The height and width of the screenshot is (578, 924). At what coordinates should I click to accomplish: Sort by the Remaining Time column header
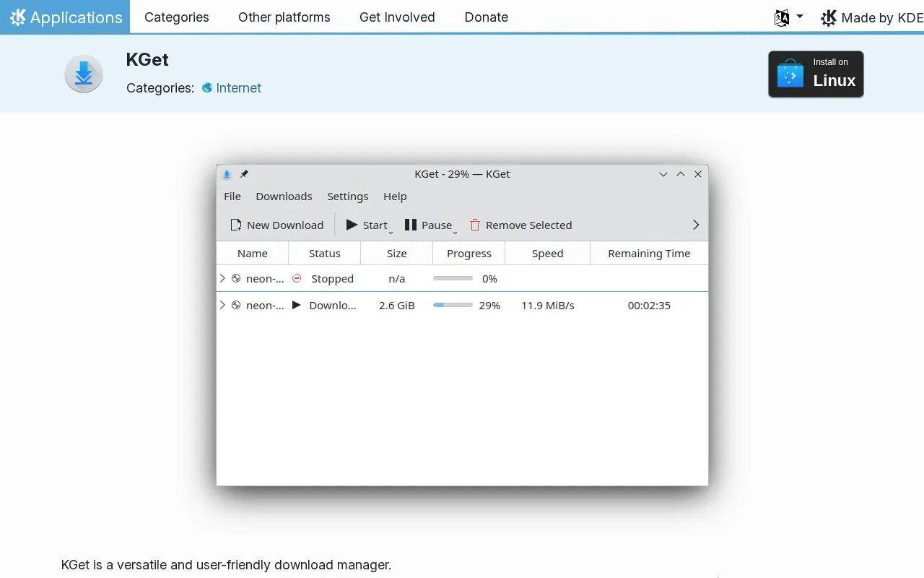point(649,254)
